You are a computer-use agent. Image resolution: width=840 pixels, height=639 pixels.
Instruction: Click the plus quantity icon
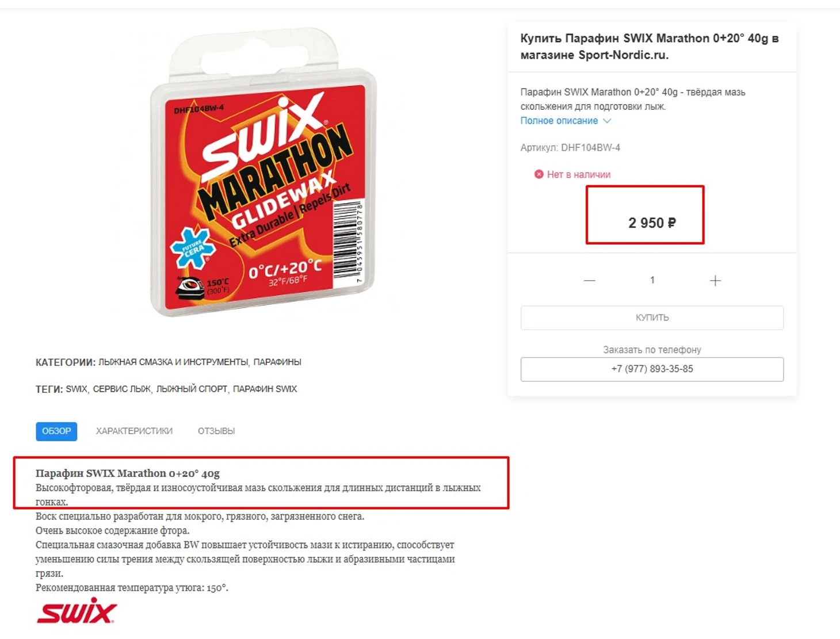(x=715, y=281)
